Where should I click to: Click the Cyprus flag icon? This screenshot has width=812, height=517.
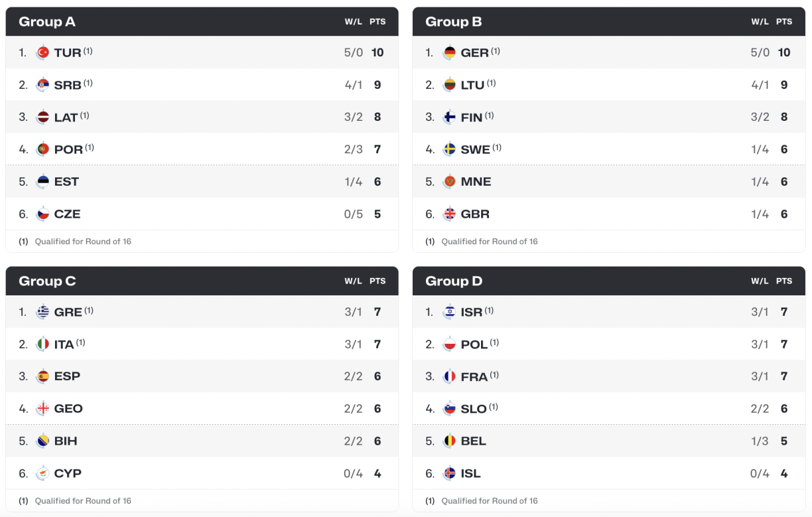(43, 473)
